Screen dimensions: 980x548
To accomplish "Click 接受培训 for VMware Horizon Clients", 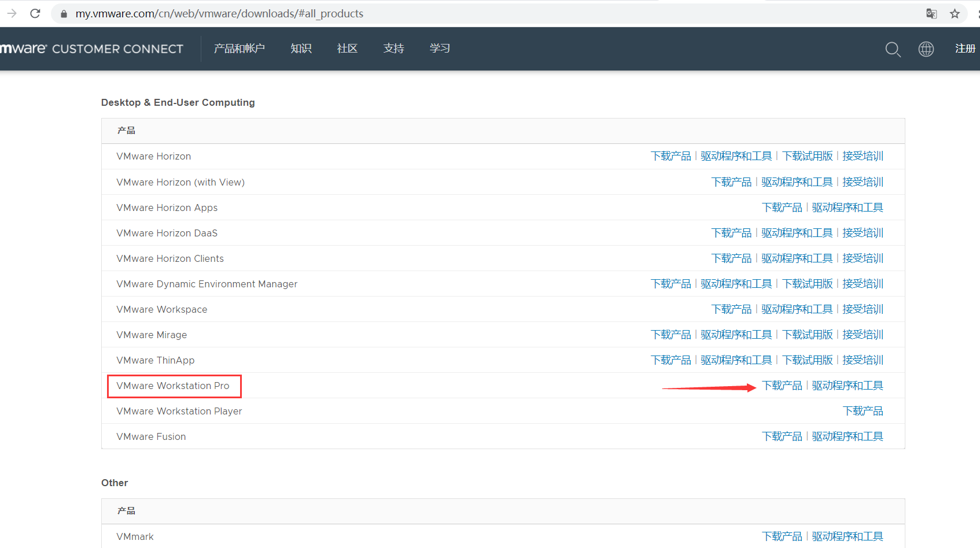I will click(863, 258).
